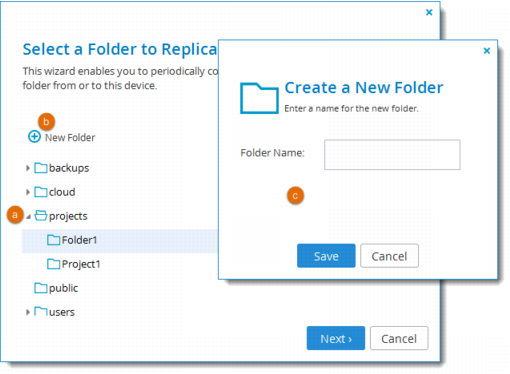
Task: Select the public folder label
Action: [x=63, y=288]
